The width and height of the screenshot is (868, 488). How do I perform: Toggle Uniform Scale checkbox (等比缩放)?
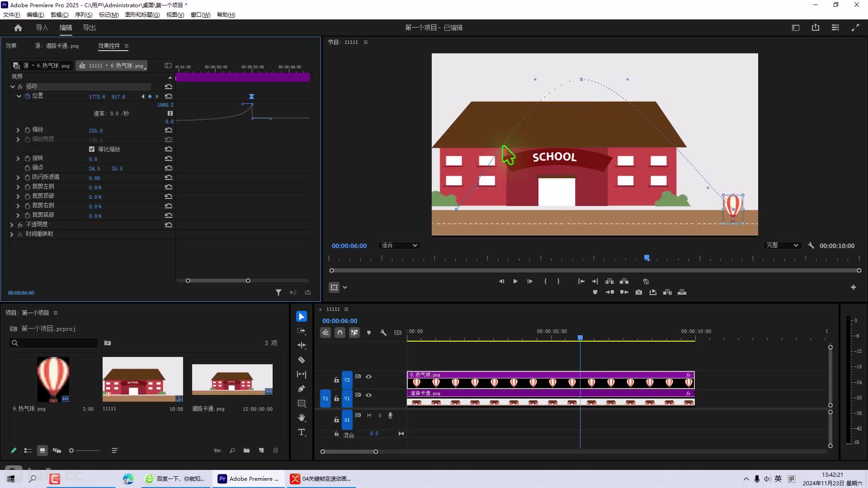92,149
